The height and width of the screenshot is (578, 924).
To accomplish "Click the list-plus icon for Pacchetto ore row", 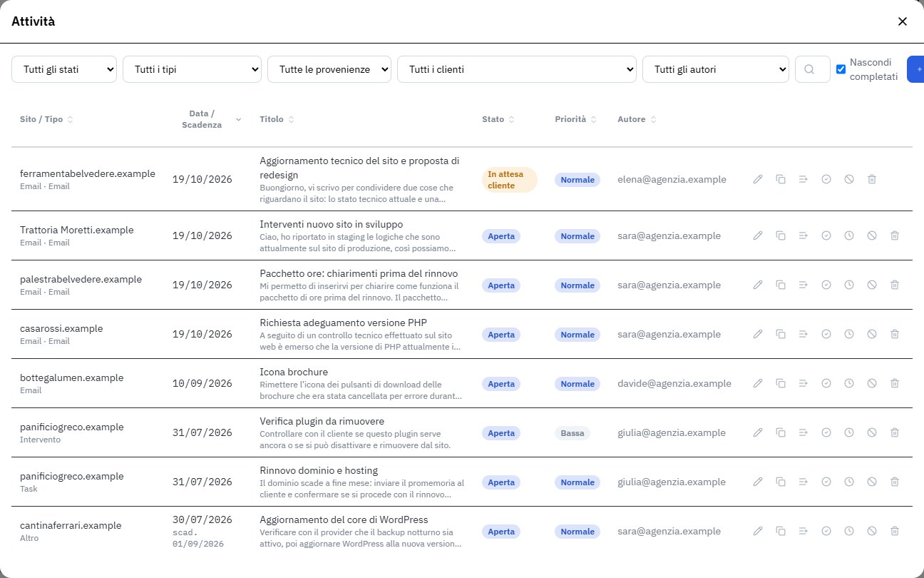I will point(804,285).
